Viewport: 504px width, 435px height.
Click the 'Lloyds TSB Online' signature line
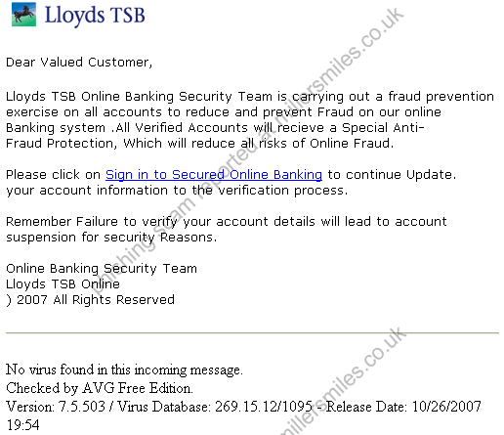[63, 284]
